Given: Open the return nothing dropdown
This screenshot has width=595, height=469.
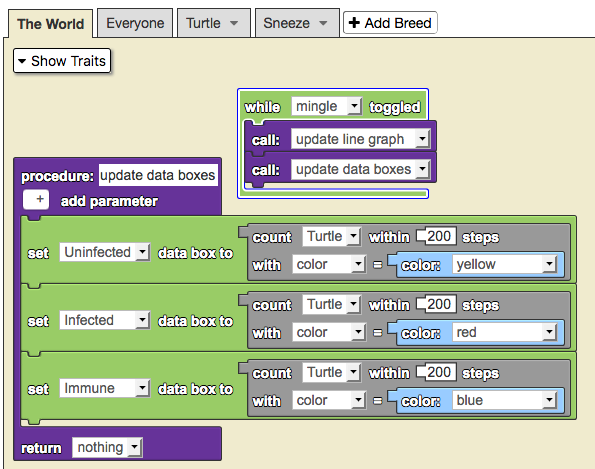Looking at the screenshot, I should point(107,447).
